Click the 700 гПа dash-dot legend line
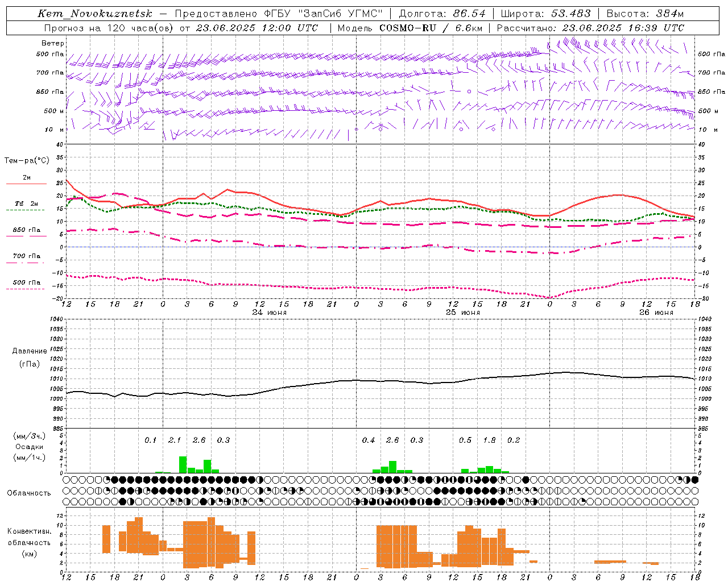This screenshot has width=728, height=582. pyautogui.click(x=25, y=263)
